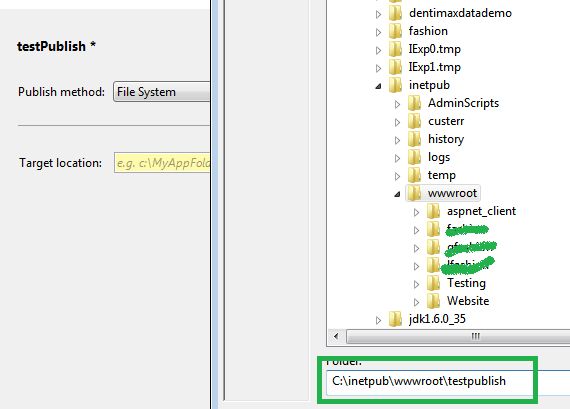Screen dimensions: 570x409
Task: Select the Testing folder icon
Action: point(433,283)
